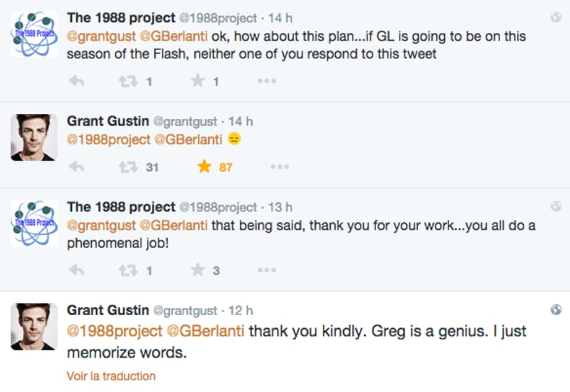
Task: Open more options on first tweet
Action: click(x=266, y=81)
